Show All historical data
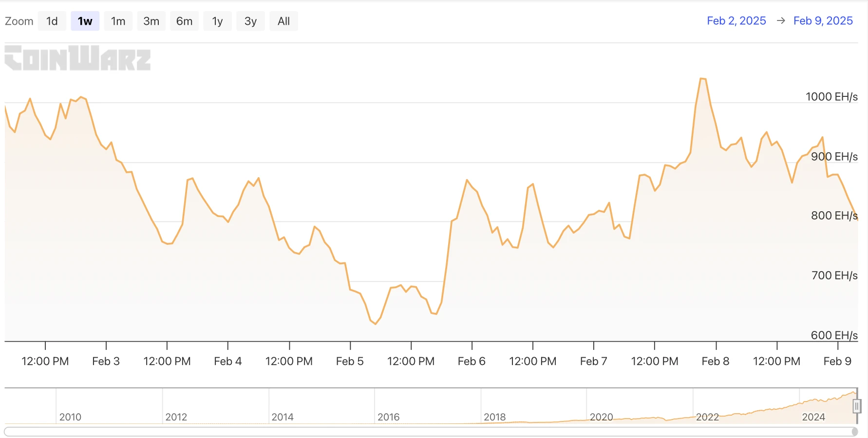868x438 pixels. point(284,21)
